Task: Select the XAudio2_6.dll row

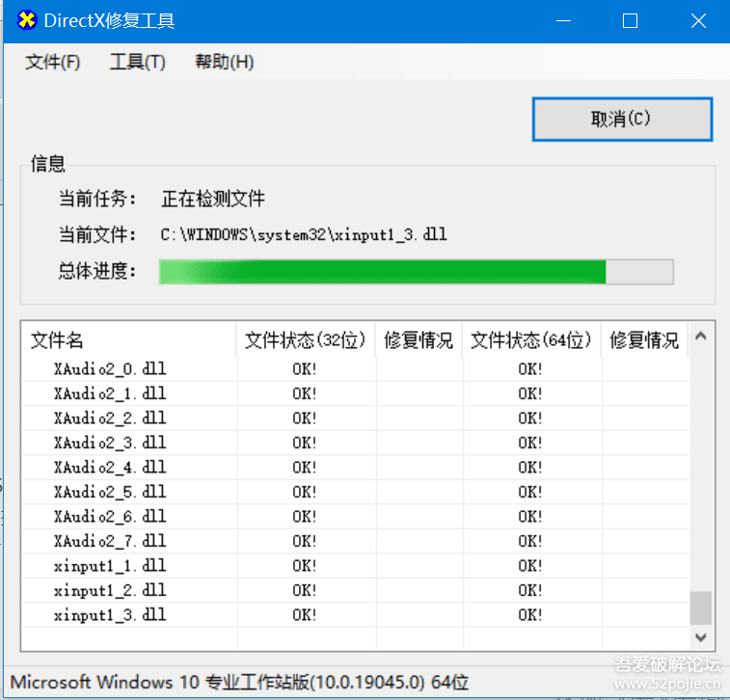Action: coord(355,517)
